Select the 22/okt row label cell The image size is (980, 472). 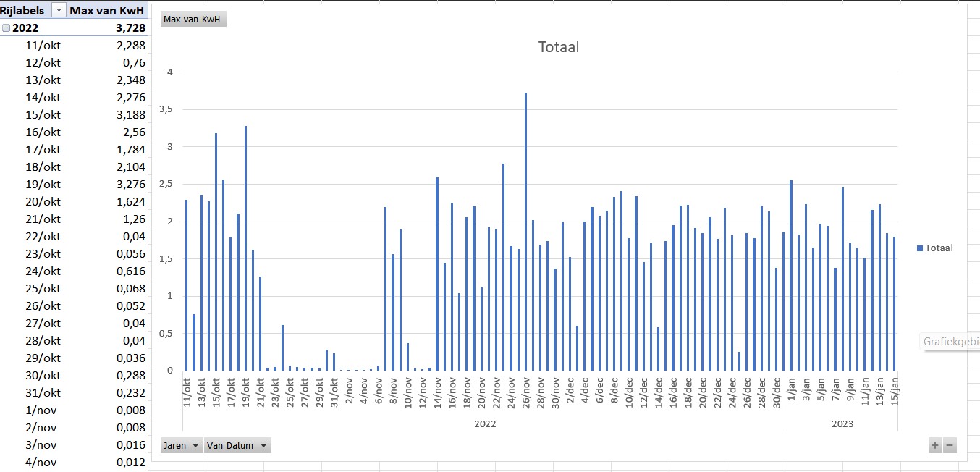pyautogui.click(x=43, y=237)
